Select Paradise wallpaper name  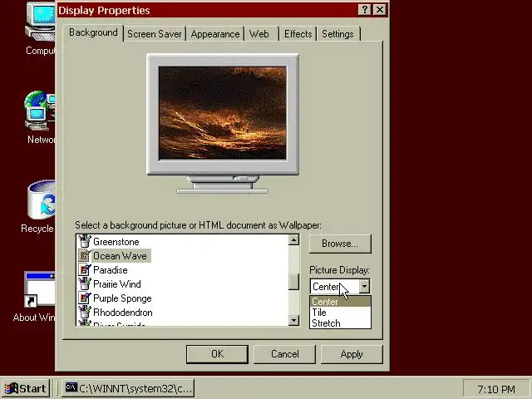[111, 270]
